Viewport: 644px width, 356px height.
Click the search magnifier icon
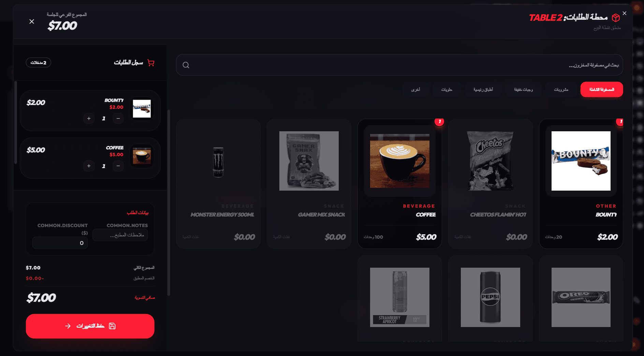186,65
